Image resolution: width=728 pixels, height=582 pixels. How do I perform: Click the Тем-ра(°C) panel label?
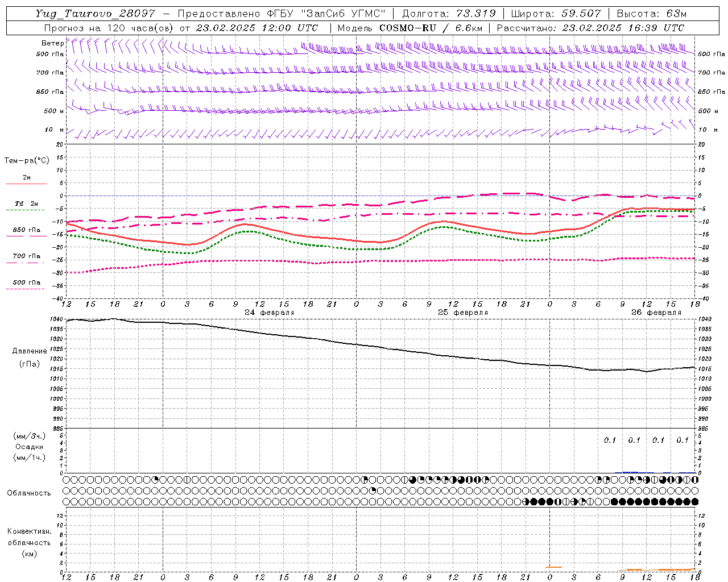(x=27, y=161)
